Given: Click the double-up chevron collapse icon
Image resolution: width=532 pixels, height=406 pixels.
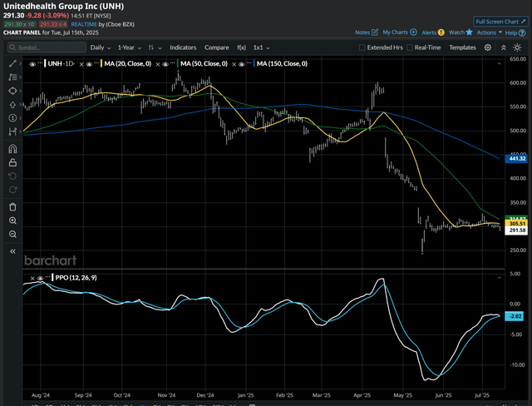Looking at the screenshot, I should 504,47.
